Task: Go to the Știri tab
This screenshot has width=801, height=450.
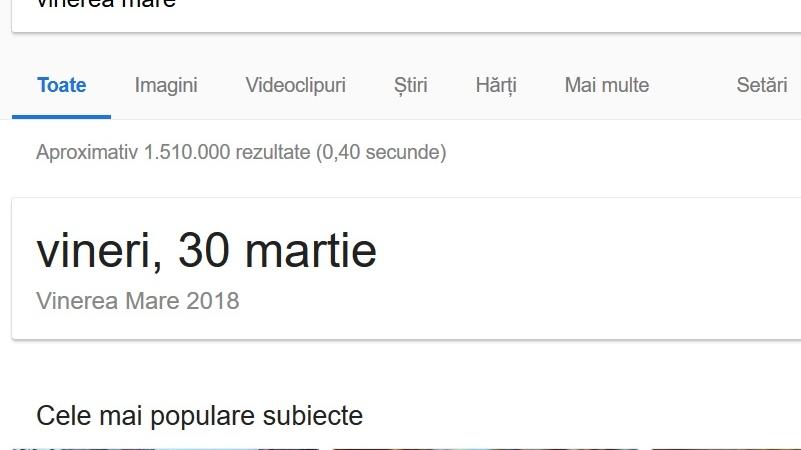Action: (x=410, y=86)
